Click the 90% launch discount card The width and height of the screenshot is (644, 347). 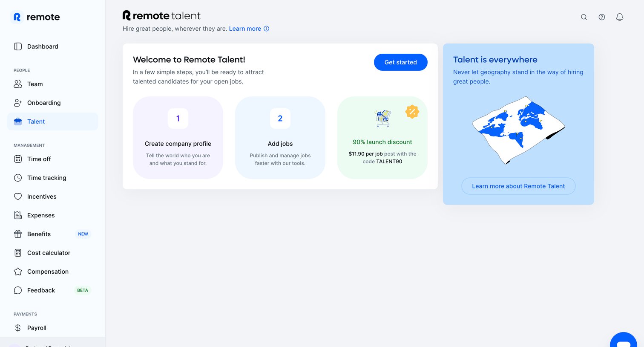pyautogui.click(x=382, y=138)
